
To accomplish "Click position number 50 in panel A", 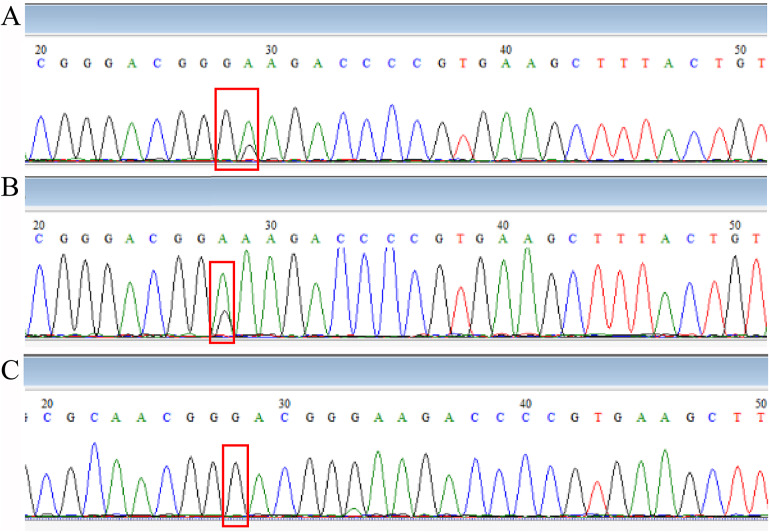I will click(740, 50).
